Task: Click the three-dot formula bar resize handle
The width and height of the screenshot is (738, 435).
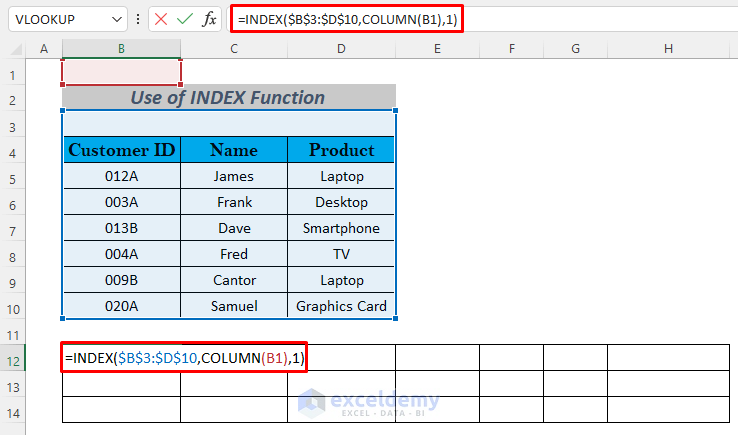Action: 137,19
